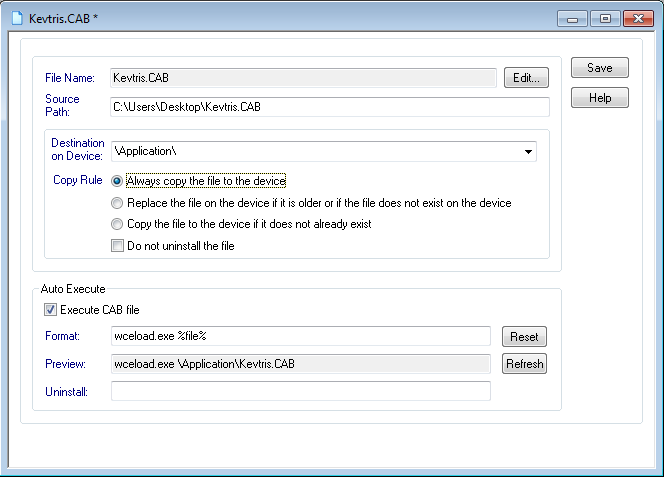Maximize the Kevtris.CAB window
Image resolution: width=664 pixels, height=477 pixels.
[605, 19]
